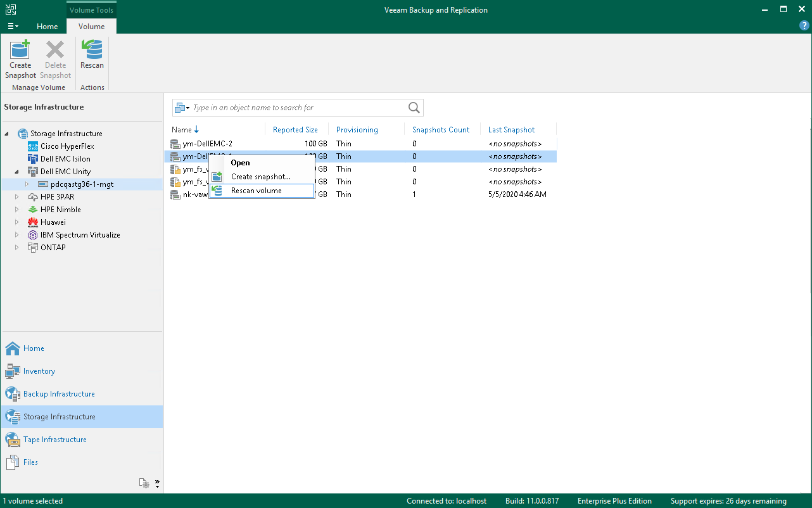Click 'Connected to: localhost' status text
Viewport: 812px width, 508px height.
click(x=447, y=501)
